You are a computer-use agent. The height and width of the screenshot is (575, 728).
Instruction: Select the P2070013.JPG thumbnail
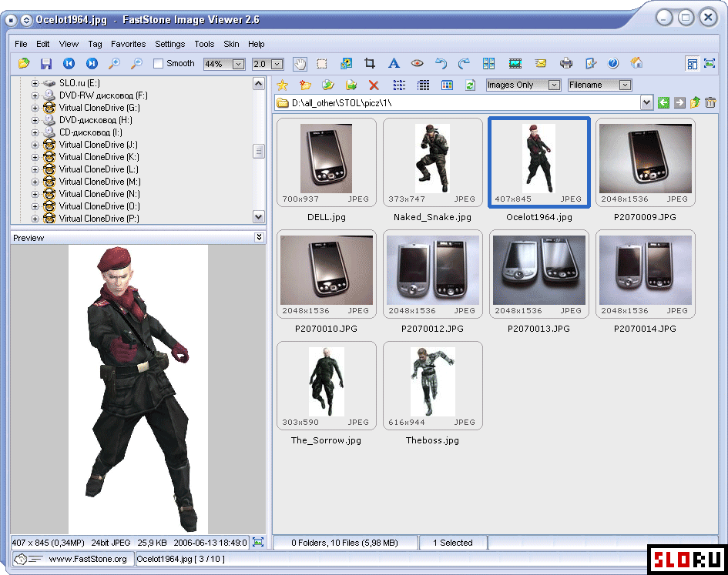pyautogui.click(x=538, y=274)
